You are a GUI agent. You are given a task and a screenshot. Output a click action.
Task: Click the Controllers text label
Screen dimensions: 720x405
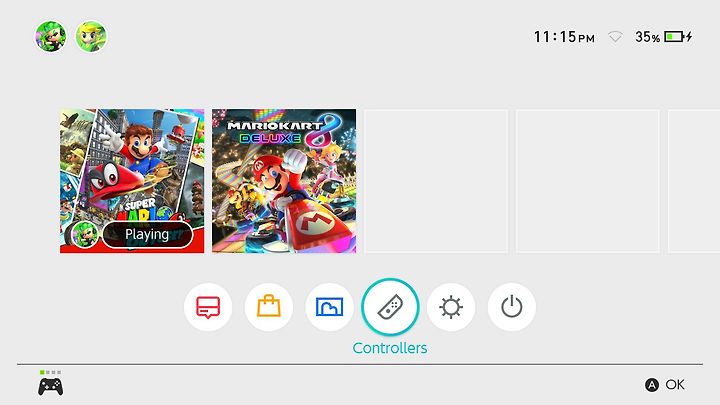[390, 348]
